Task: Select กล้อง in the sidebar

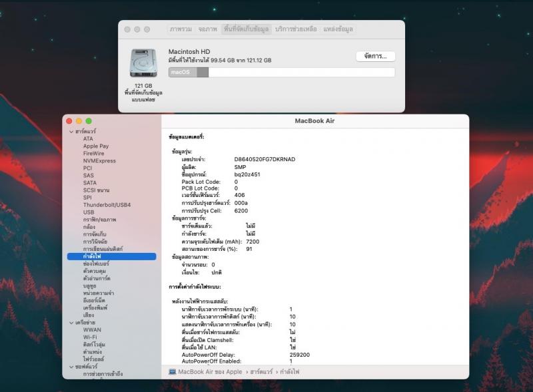Action: (89, 227)
